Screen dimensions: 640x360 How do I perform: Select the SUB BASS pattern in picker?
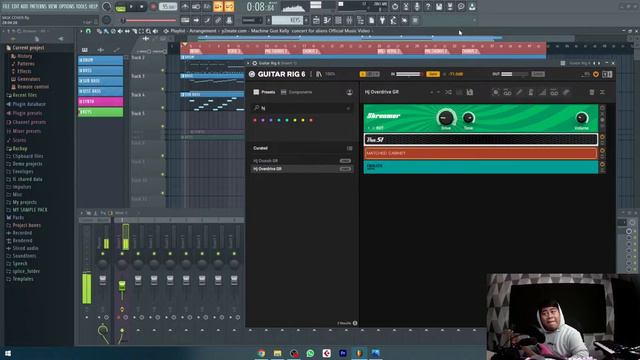tap(100, 81)
